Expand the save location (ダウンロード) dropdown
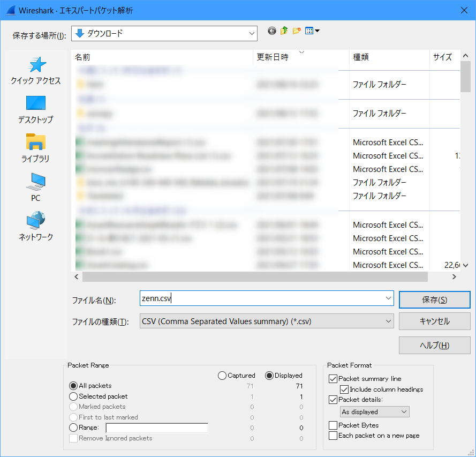This screenshot has height=457, width=476. tap(252, 33)
